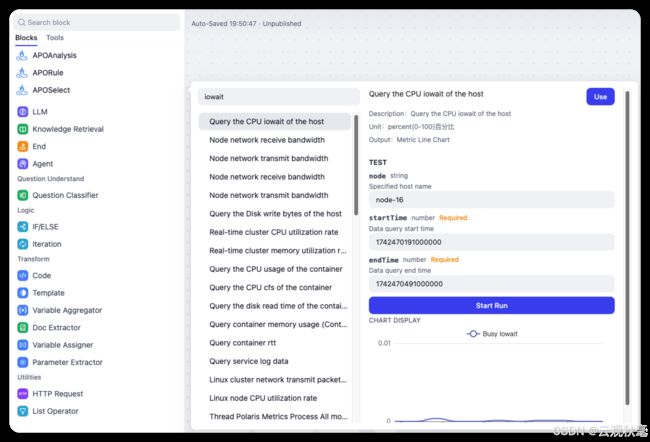Select the IF/ELSE block icon
Viewport: 650px width, 442px height.
coord(23,227)
